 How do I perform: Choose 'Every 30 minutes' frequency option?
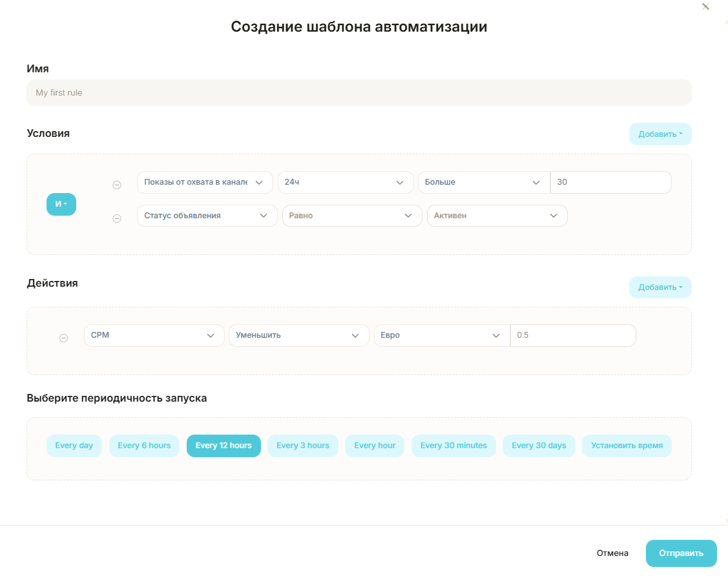tap(453, 446)
